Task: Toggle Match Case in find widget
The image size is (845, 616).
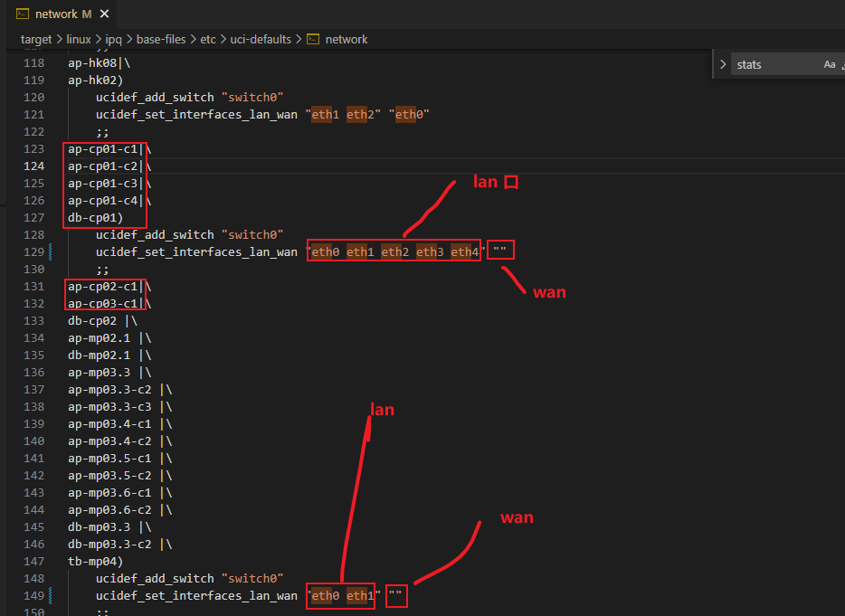Action: pyautogui.click(x=830, y=64)
